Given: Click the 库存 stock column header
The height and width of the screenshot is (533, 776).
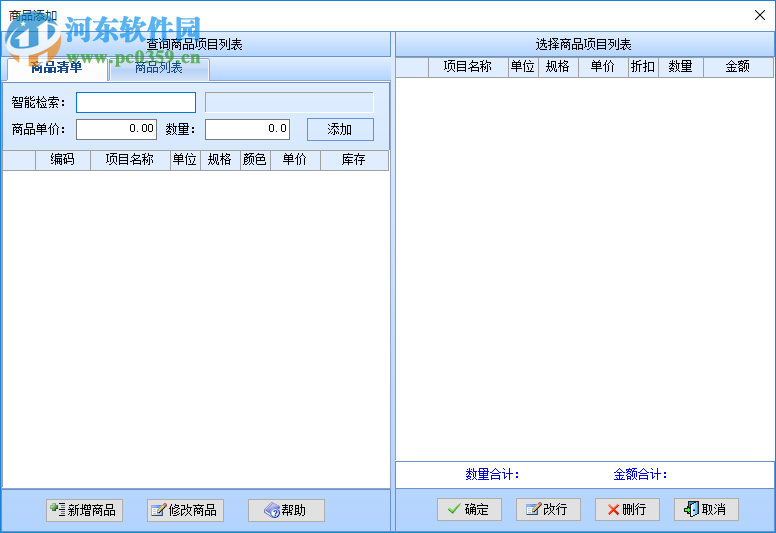Looking at the screenshot, I should pyautogui.click(x=354, y=160).
